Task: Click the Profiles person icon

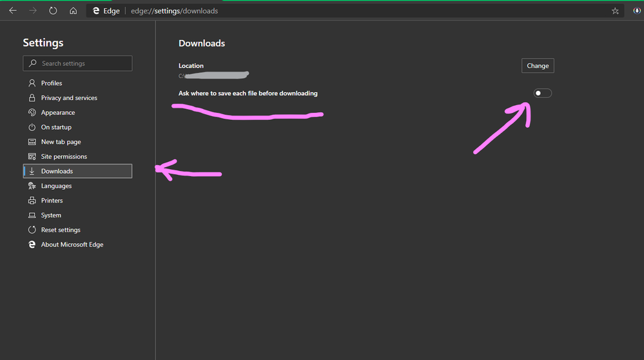Action: coord(32,83)
